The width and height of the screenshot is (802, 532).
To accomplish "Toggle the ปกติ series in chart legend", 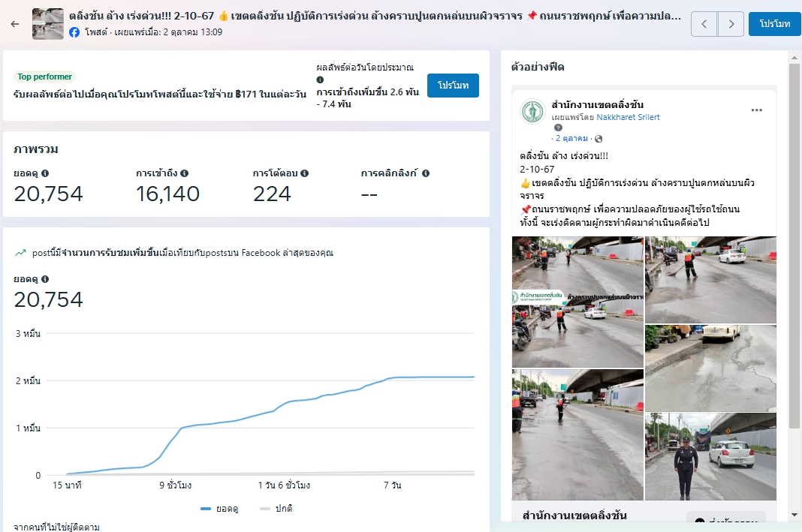I will pos(276,509).
